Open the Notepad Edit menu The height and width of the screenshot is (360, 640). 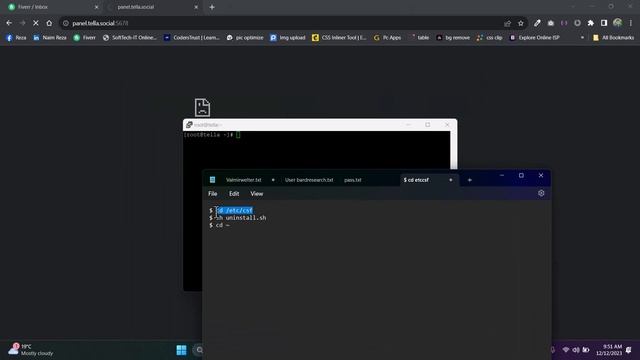click(234, 194)
